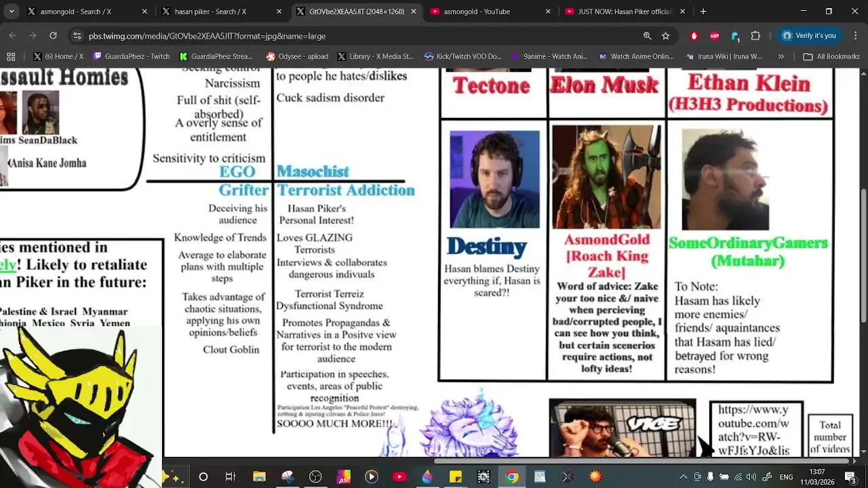Screen dimensions: 868x488
Task: Open the orange spiky burst taskbar app
Action: tap(595, 476)
